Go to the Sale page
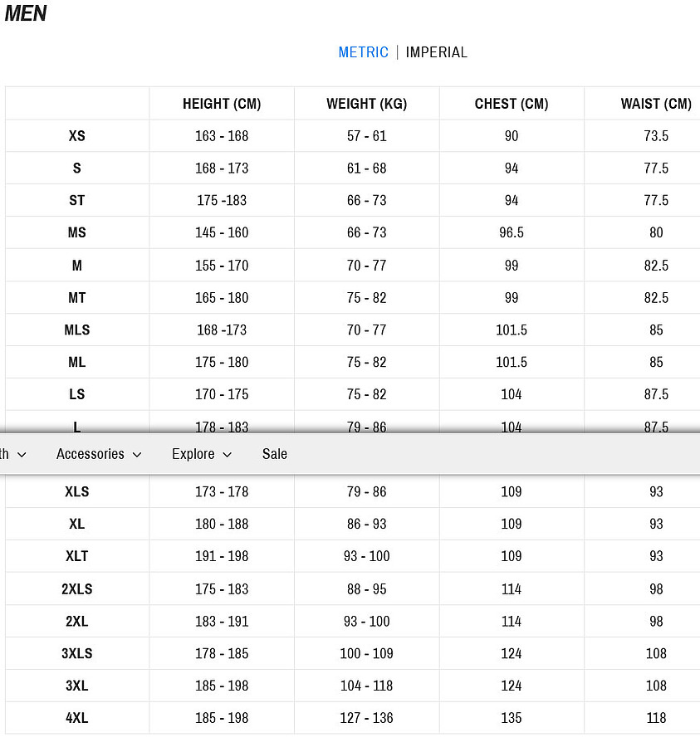Viewport: 700px width, 747px height. click(274, 454)
